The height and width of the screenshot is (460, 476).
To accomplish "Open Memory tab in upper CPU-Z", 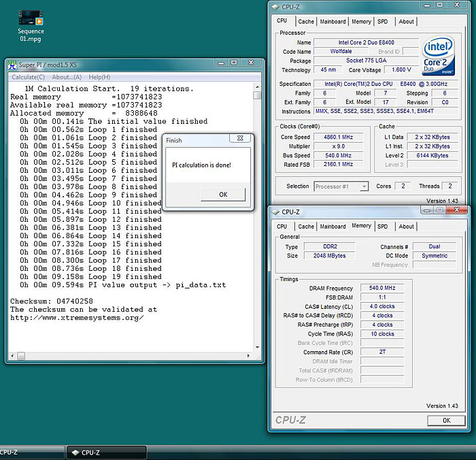I will tap(361, 22).
